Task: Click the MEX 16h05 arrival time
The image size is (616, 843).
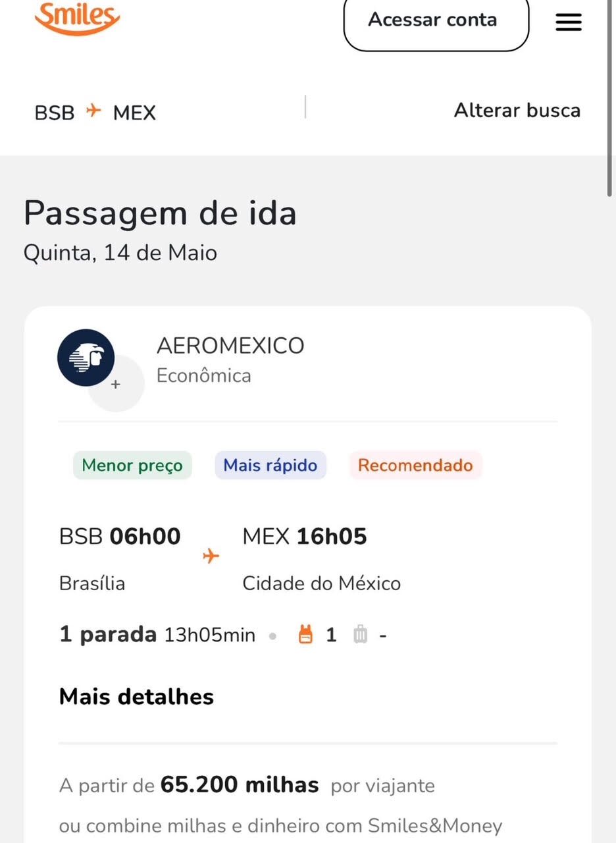Action: tap(305, 537)
